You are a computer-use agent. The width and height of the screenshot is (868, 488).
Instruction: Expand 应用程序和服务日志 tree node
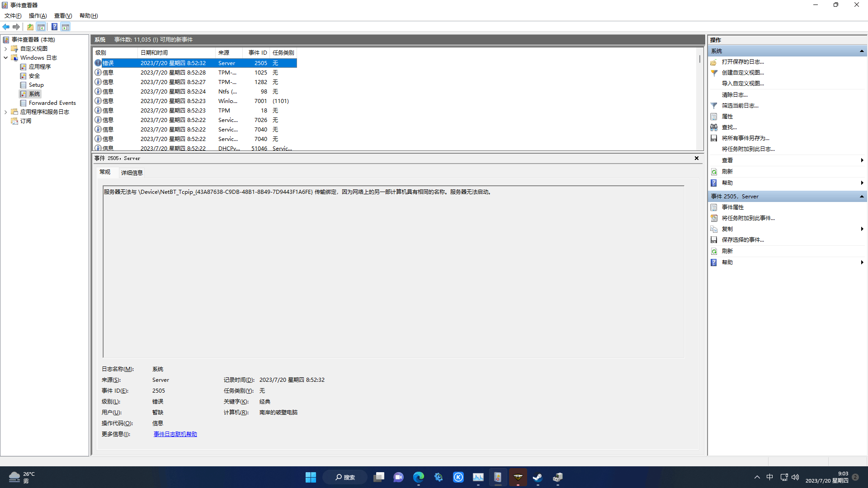pos(5,112)
